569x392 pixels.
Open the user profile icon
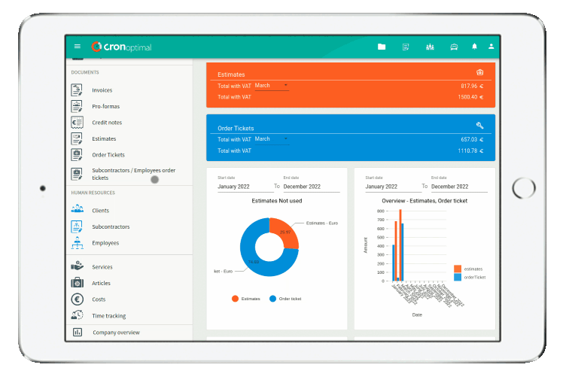(x=491, y=47)
